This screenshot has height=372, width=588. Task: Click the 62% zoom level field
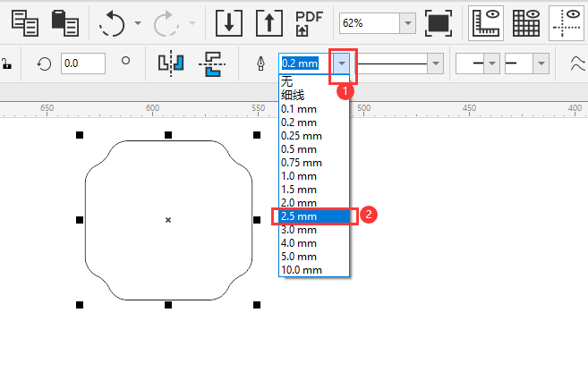(370, 23)
